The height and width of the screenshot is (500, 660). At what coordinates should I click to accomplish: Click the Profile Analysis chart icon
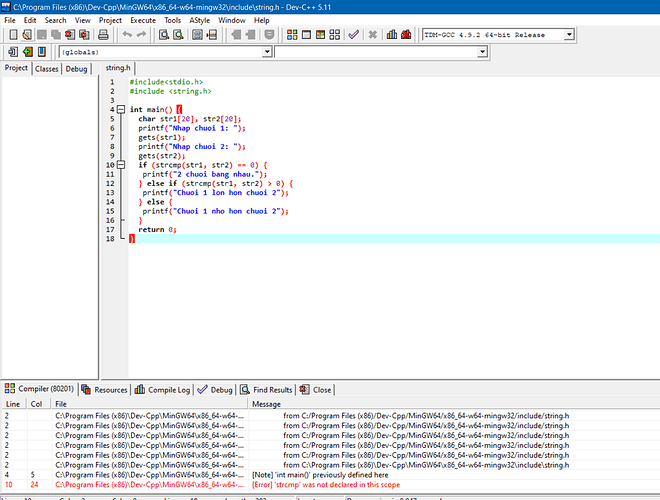[x=392, y=35]
